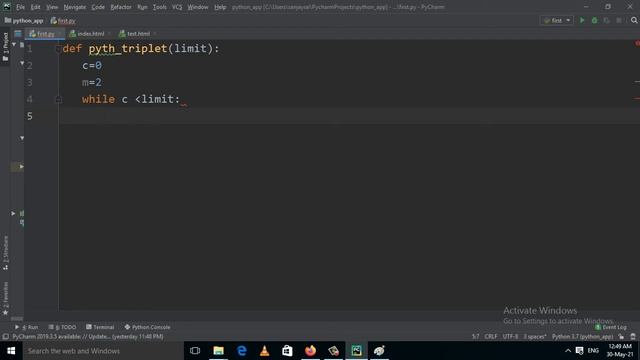Screen dimensions: 640x360
Task: Close the index.html tab
Action: click(x=109, y=34)
